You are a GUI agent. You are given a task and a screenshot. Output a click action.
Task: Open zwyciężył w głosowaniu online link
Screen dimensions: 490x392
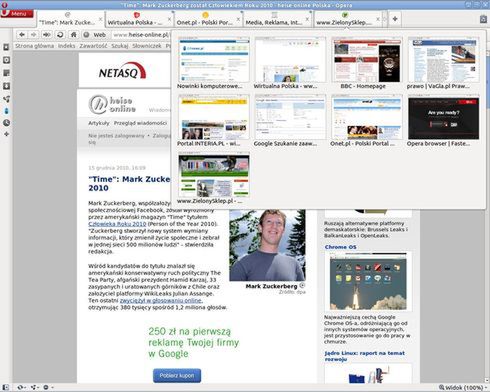tap(161, 300)
